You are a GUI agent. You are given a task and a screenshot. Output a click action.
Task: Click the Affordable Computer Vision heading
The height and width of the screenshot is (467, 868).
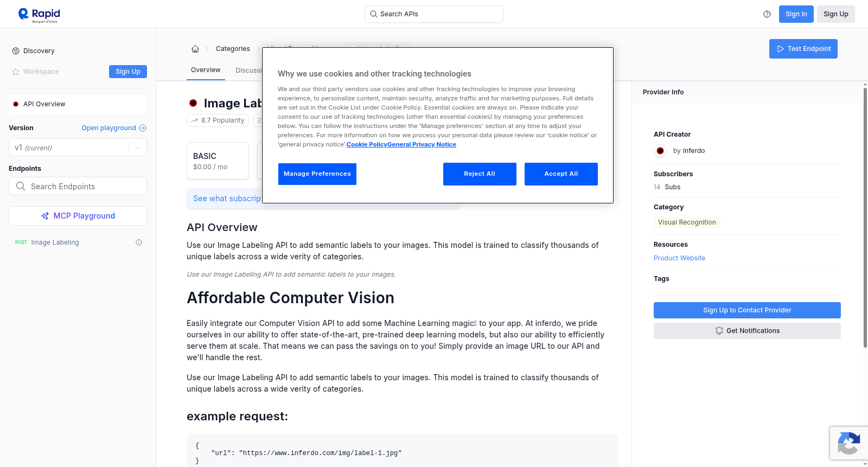[x=290, y=298]
